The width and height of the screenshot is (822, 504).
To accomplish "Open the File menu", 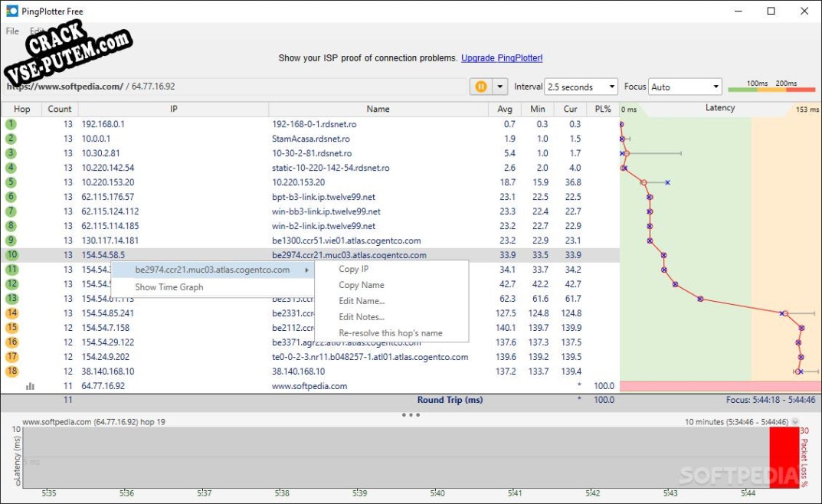I will pyautogui.click(x=12, y=31).
